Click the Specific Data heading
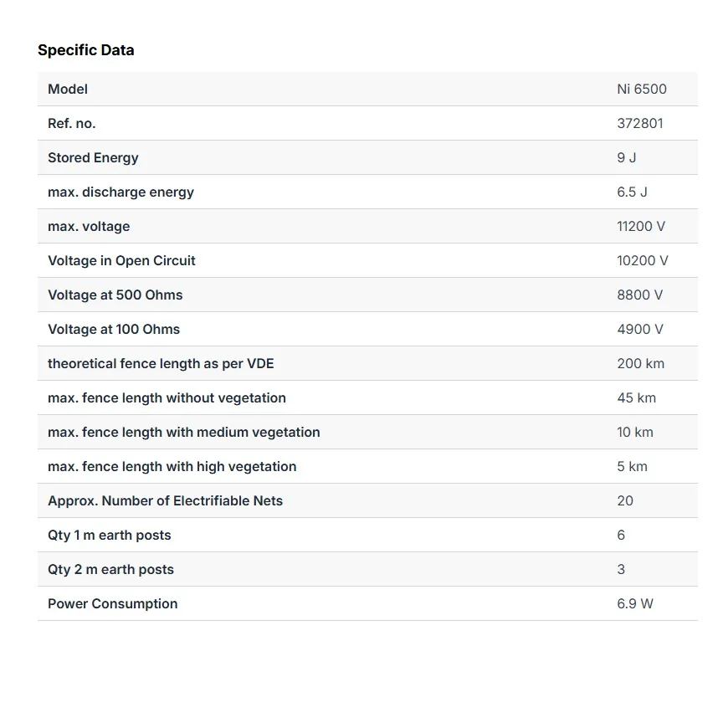728x728 pixels. click(86, 50)
